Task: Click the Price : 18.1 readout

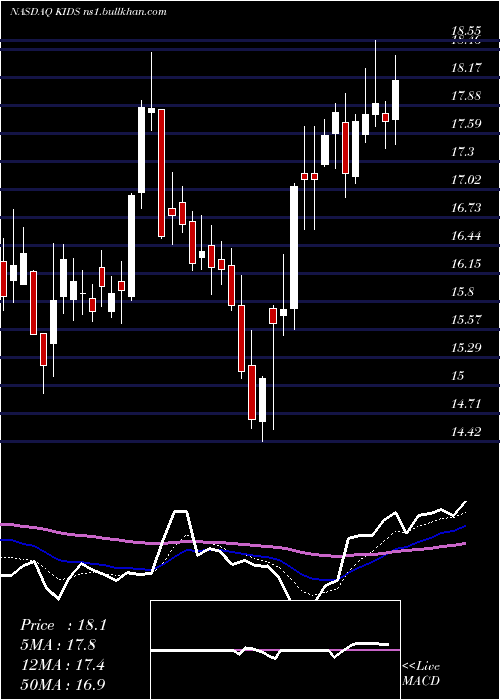Action: (63, 625)
